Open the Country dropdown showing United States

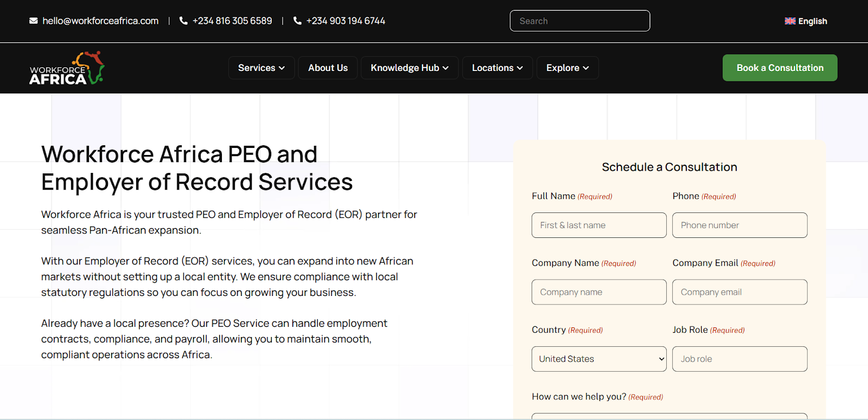pos(599,359)
